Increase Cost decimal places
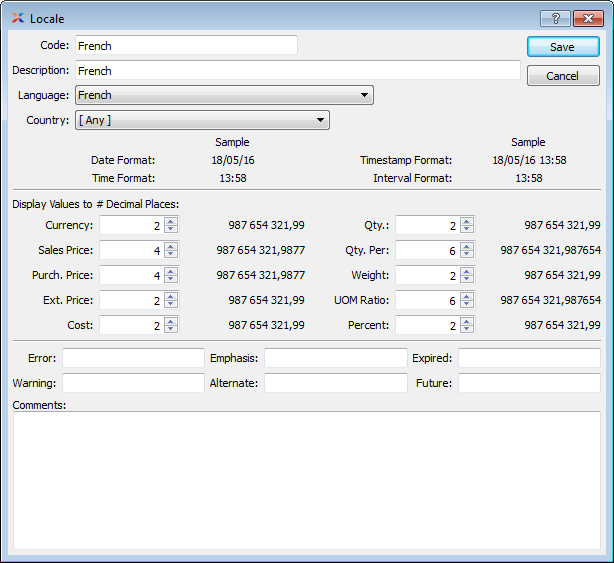This screenshot has width=614, height=563. point(171,320)
